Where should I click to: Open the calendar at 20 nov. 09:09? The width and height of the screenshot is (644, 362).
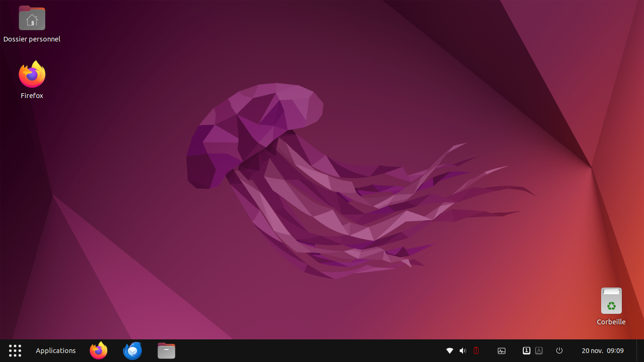603,351
